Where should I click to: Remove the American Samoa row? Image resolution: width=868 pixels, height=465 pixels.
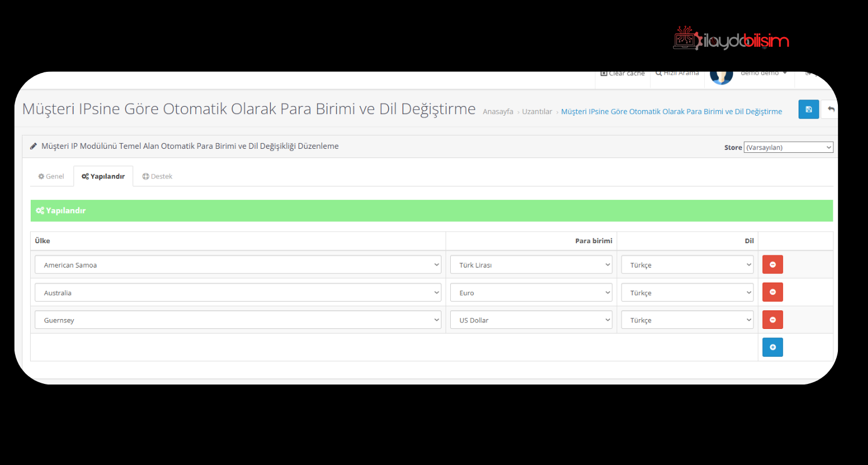tap(773, 265)
